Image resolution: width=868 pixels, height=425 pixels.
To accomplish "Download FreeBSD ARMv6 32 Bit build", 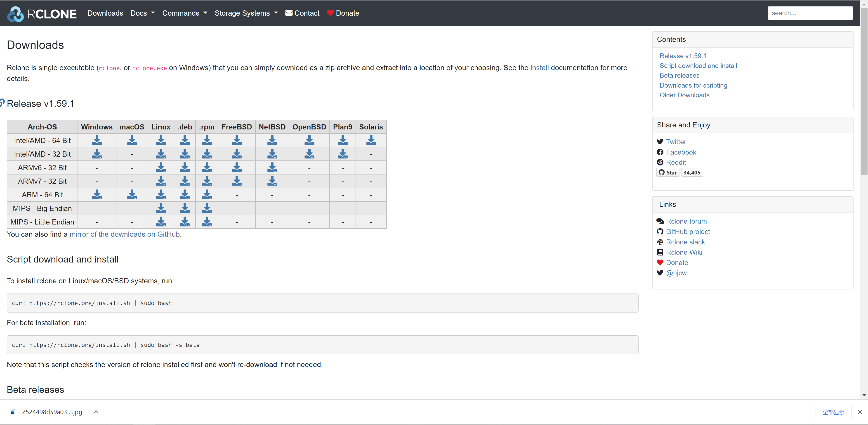I will tap(236, 168).
